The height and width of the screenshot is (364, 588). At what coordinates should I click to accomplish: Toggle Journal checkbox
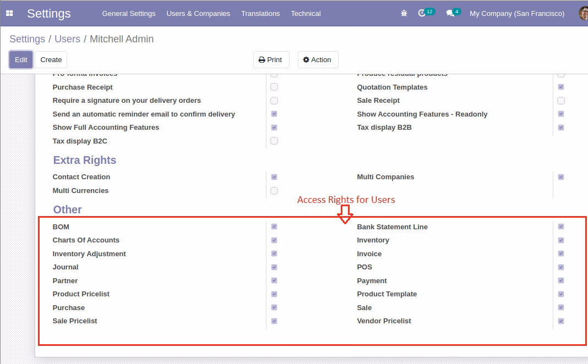[x=274, y=267]
